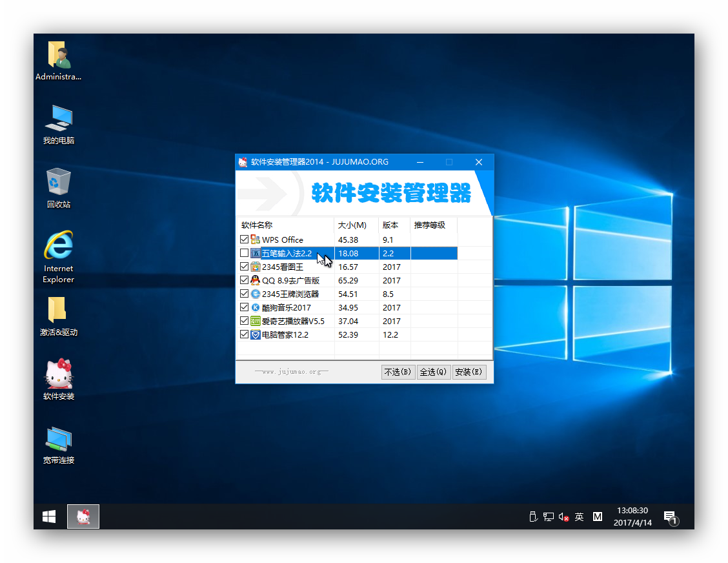Uncheck the 电脑管家12.2 checkbox
This screenshot has height=563, width=728.
pos(245,334)
